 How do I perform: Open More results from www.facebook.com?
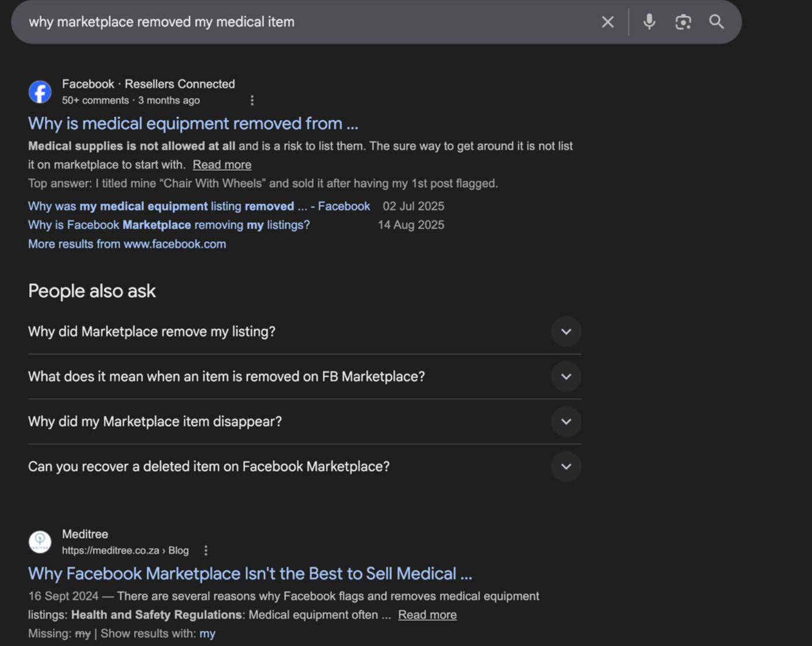(x=127, y=244)
